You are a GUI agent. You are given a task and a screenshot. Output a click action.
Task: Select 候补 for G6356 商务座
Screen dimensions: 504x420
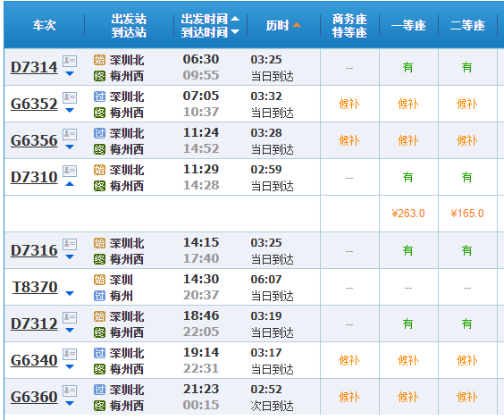pos(349,141)
